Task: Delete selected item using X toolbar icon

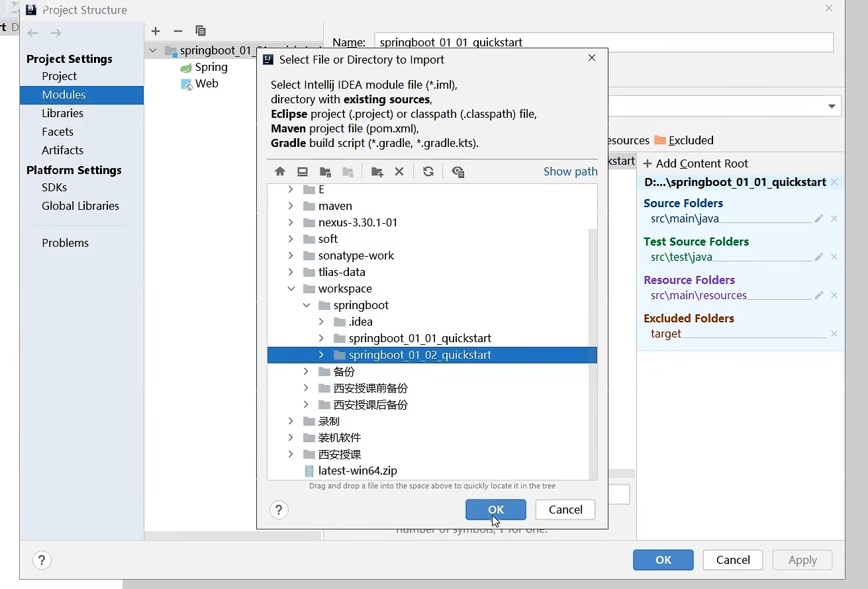Action: [399, 171]
